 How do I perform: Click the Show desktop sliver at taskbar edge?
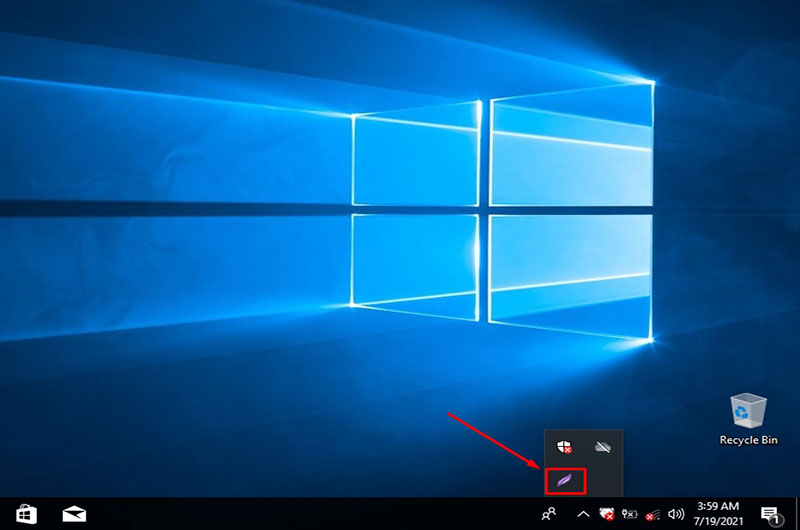(x=796, y=514)
